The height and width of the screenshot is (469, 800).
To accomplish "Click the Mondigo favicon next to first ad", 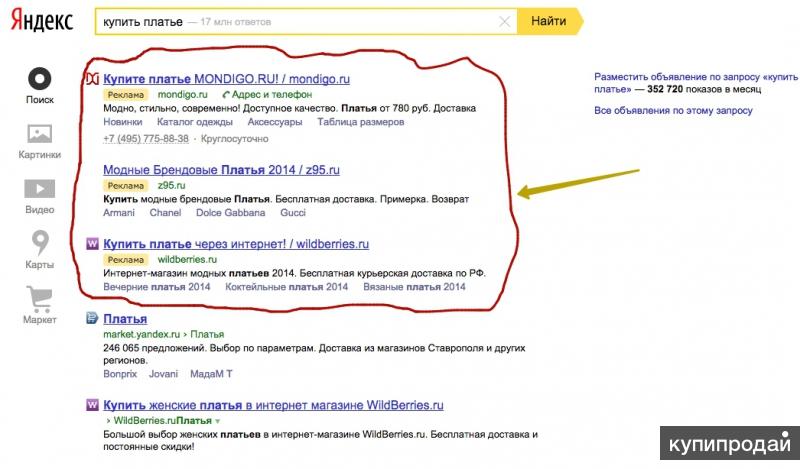I will pos(92,79).
